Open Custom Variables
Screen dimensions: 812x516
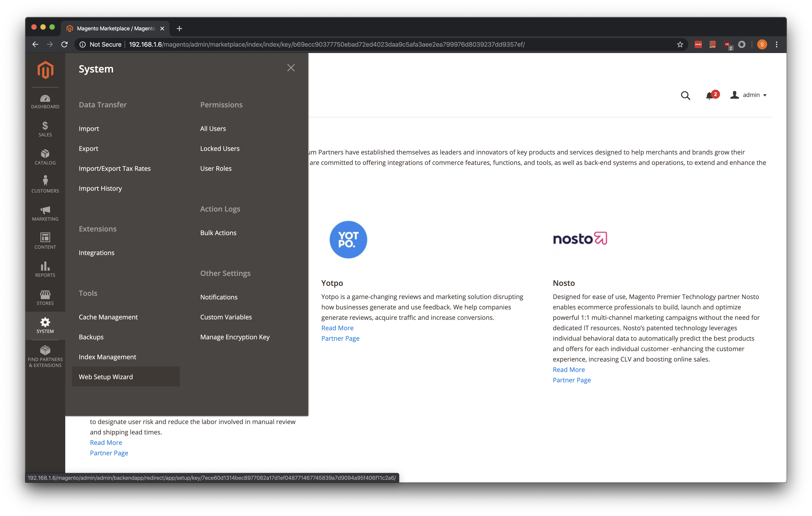[x=226, y=317]
